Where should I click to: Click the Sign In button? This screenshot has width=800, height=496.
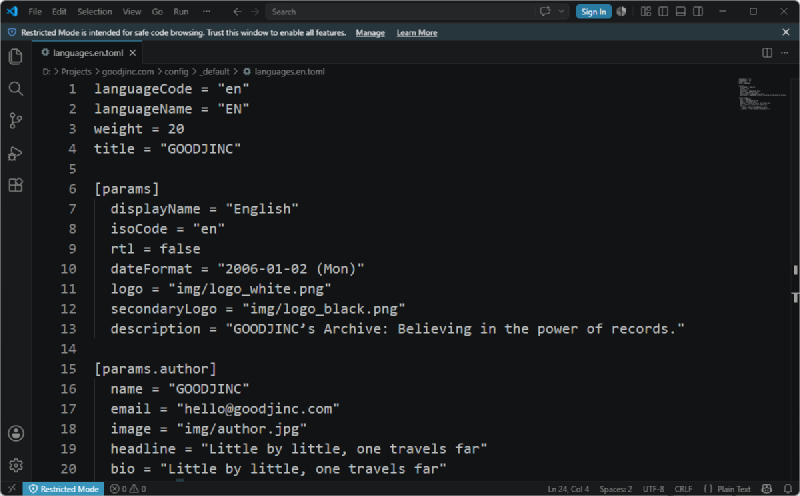coord(593,12)
